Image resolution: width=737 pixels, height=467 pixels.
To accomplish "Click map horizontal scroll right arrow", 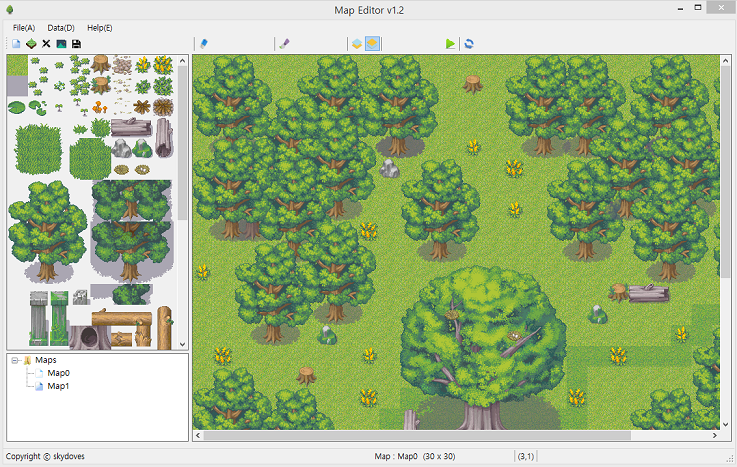I will (x=714, y=436).
